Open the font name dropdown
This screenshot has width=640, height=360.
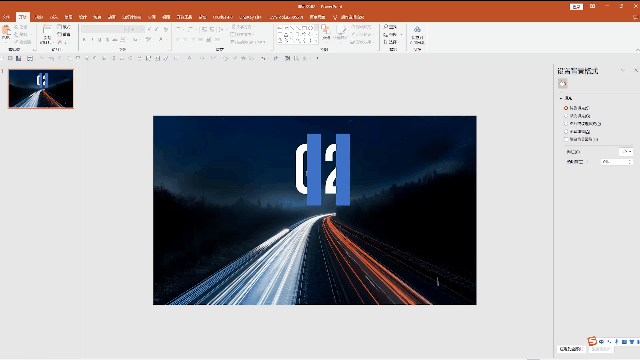tap(127, 29)
